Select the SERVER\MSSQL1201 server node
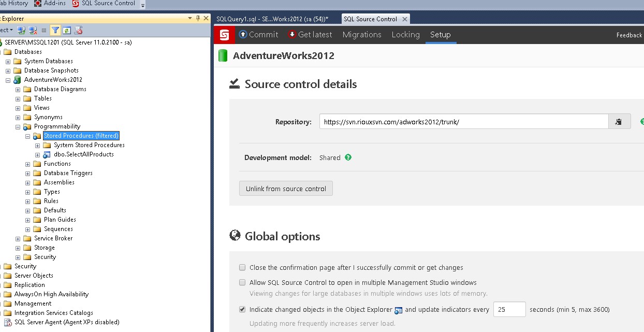The image size is (644, 332). pos(68,42)
